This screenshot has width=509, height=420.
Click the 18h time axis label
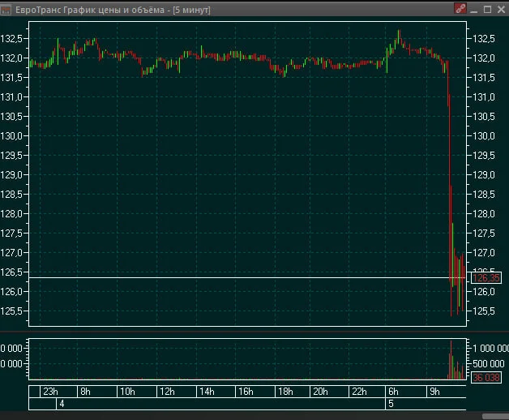pyautogui.click(x=285, y=392)
